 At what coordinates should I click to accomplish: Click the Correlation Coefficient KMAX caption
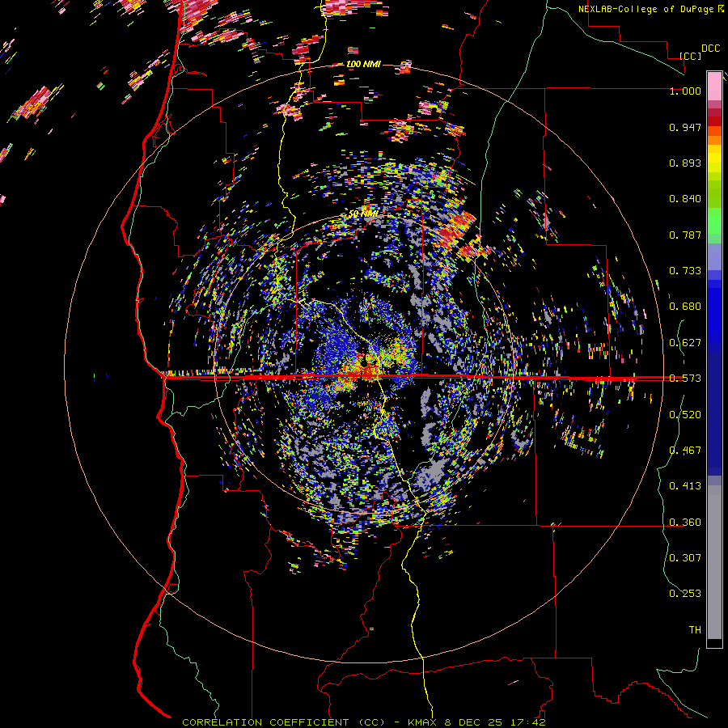363,722
